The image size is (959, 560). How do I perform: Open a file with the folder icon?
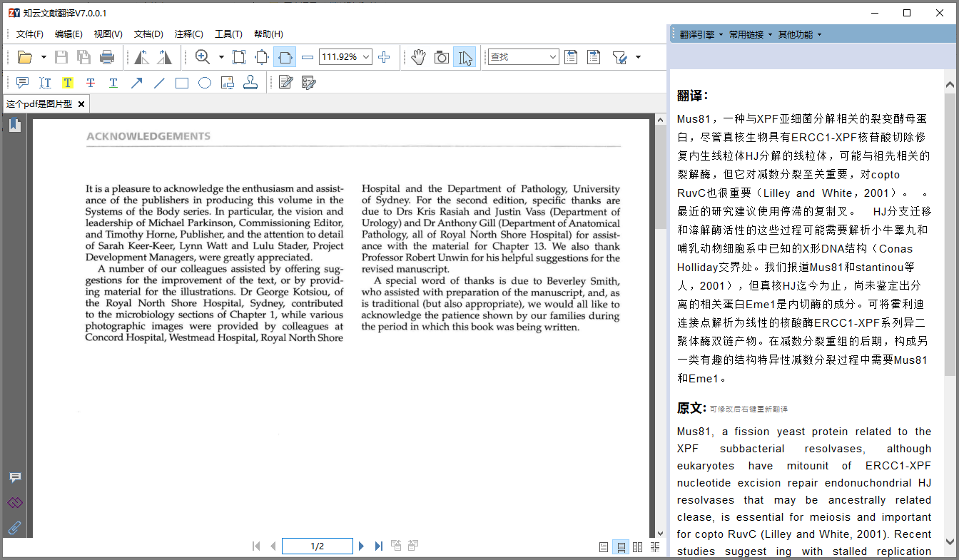click(25, 57)
